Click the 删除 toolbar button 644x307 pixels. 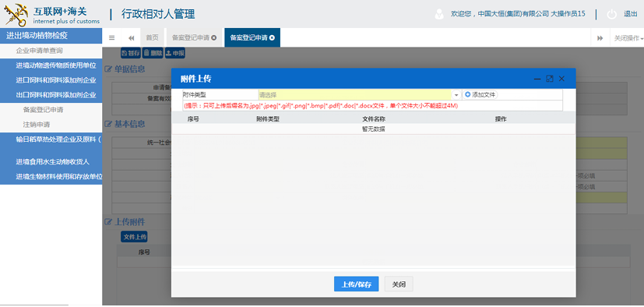click(153, 53)
